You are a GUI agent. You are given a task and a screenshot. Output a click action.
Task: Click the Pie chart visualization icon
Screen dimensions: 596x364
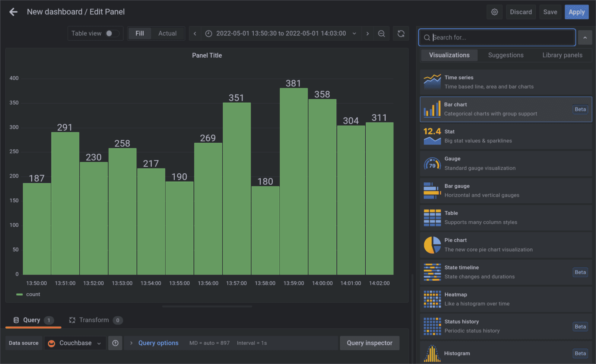point(432,245)
